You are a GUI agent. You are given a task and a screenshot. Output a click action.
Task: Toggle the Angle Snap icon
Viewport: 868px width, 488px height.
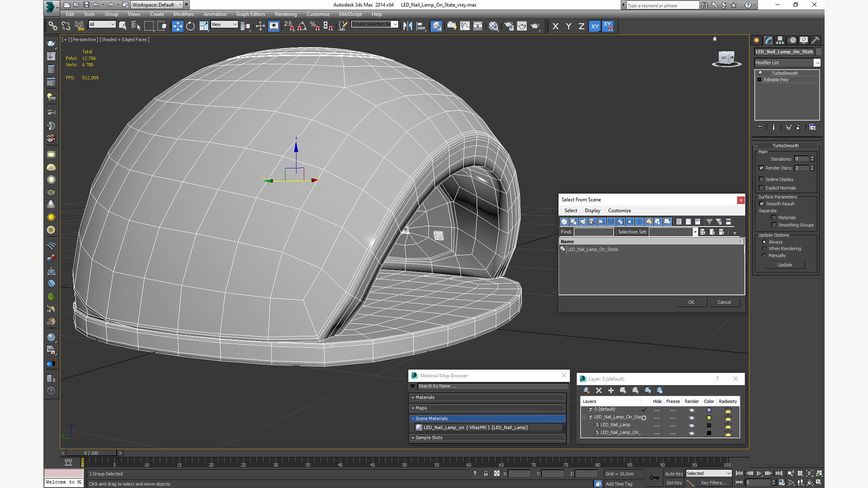click(302, 26)
